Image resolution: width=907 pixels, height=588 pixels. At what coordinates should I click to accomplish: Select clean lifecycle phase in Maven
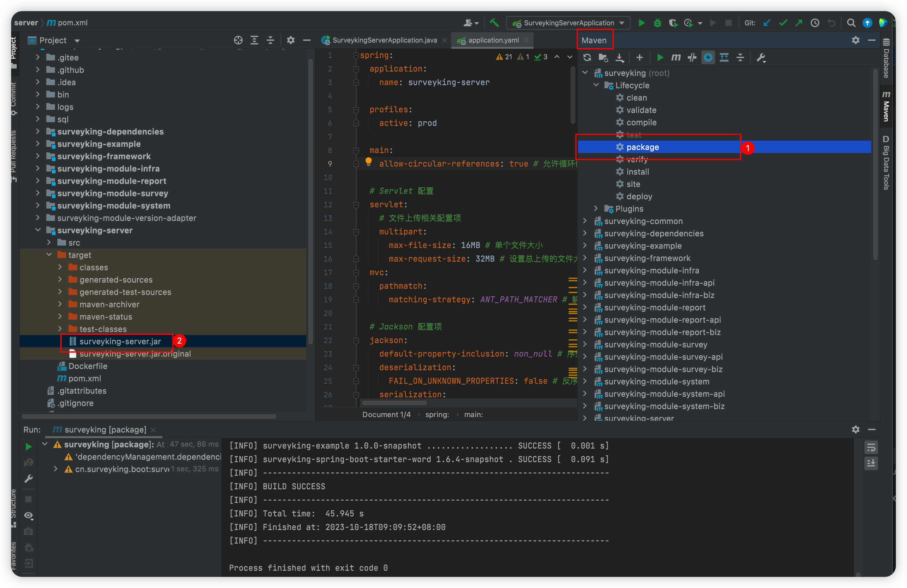coord(637,97)
